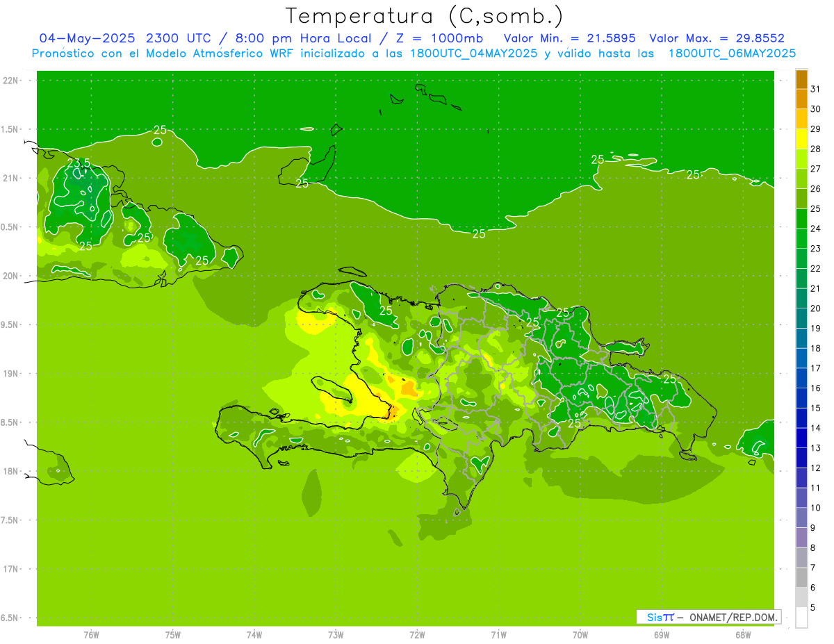Image resolution: width=834 pixels, height=644 pixels.
Task: Select "Valor Max. = 29.8552" in header
Action: (x=717, y=38)
